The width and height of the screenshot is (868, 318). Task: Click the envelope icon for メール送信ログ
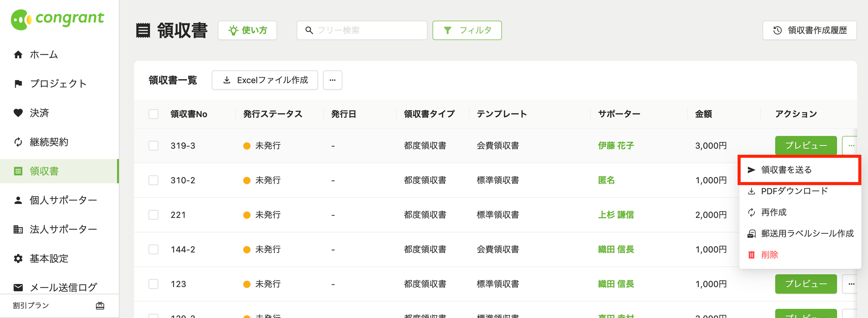(x=18, y=287)
